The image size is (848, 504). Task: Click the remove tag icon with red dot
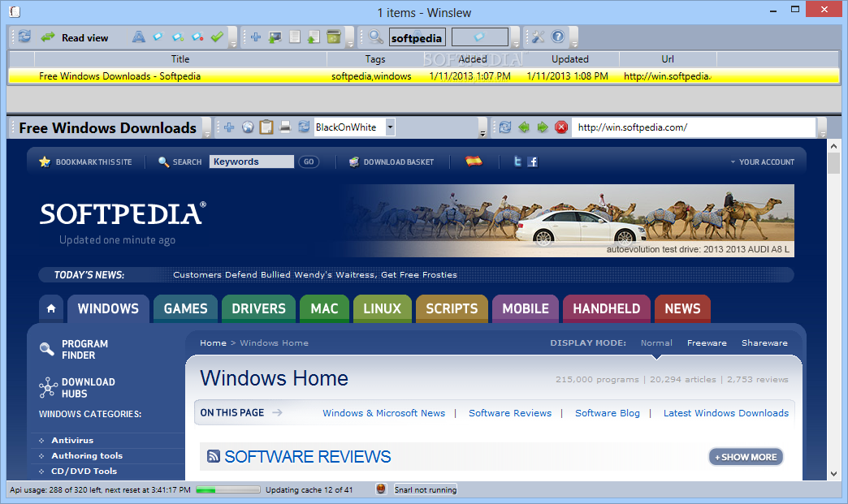pyautogui.click(x=198, y=37)
